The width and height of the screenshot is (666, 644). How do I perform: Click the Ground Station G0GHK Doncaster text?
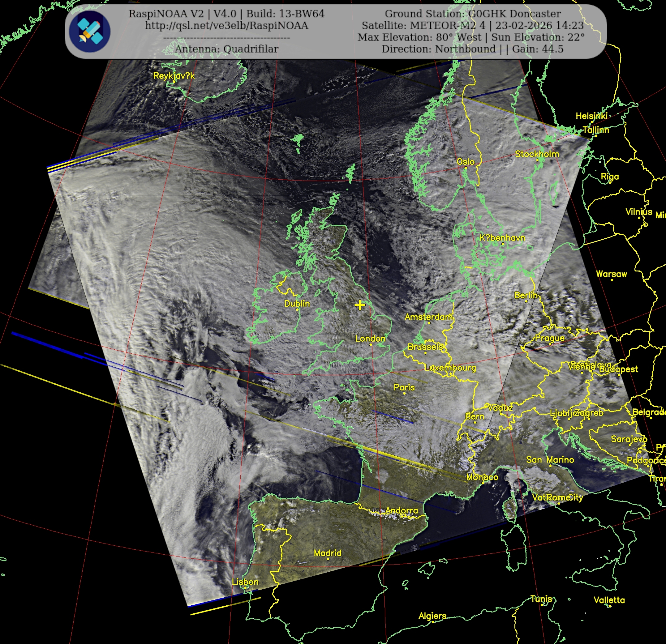pyautogui.click(x=472, y=14)
